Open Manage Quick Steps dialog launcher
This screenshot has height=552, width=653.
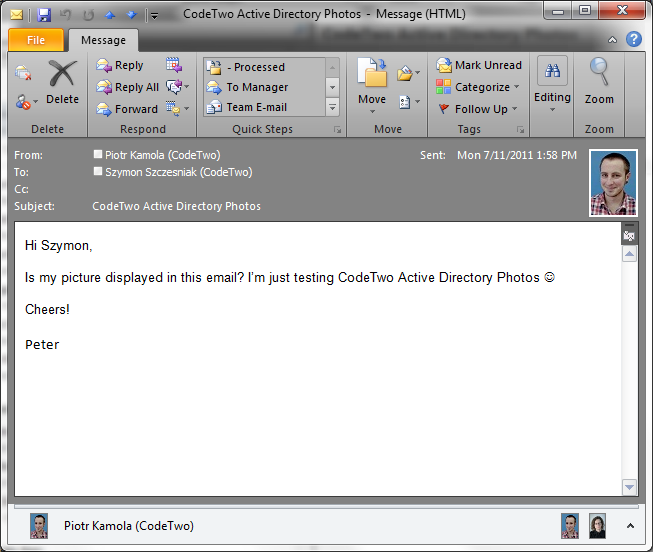click(x=337, y=130)
